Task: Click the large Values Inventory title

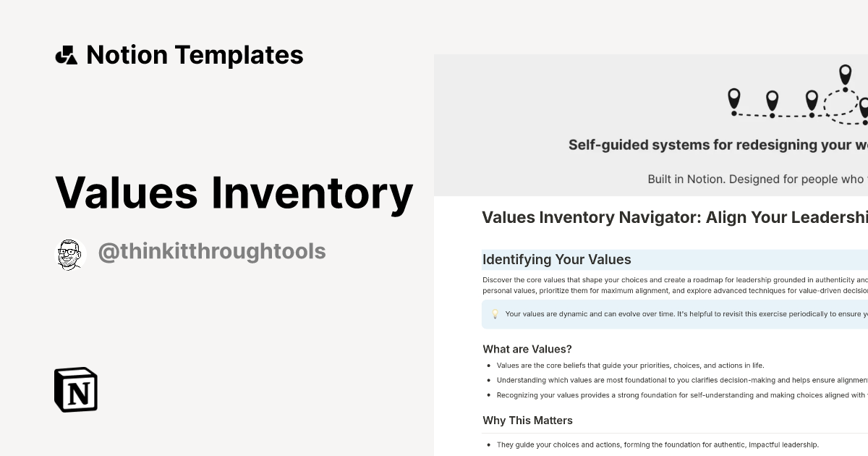Action: pos(234,193)
